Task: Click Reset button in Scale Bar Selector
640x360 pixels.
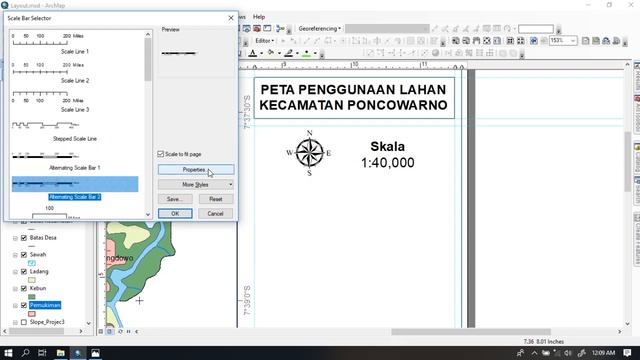Action: coord(216,199)
